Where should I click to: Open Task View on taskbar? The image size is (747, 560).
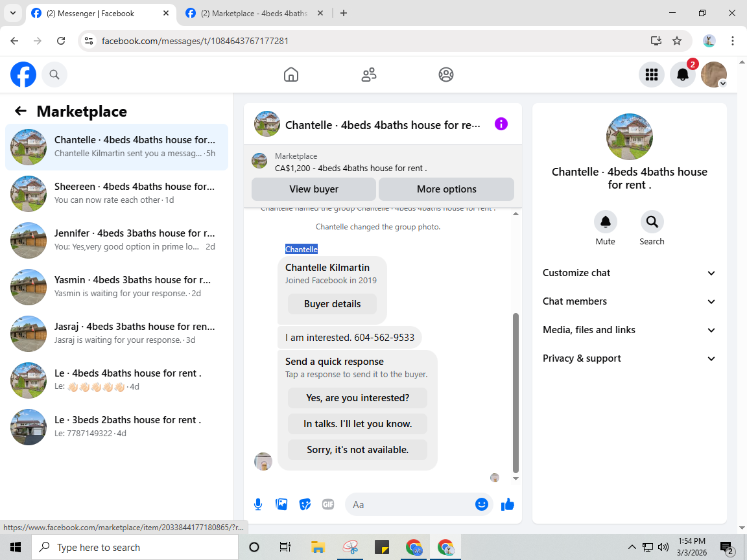[x=285, y=547]
